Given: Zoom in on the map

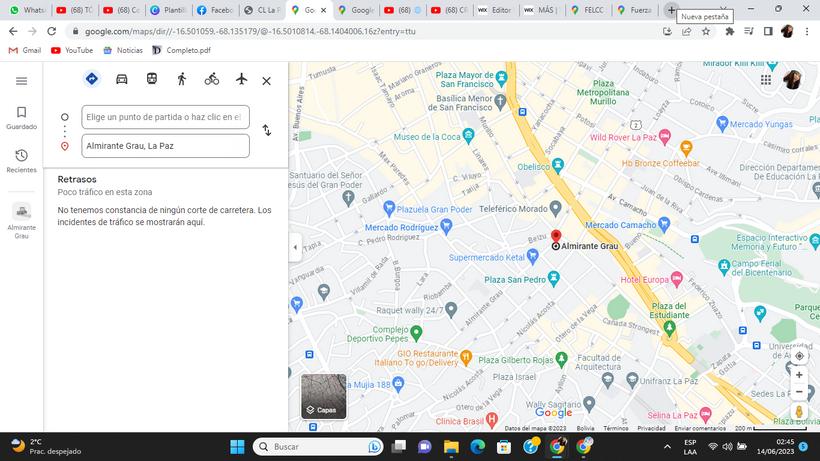Looking at the screenshot, I should pyautogui.click(x=799, y=375).
